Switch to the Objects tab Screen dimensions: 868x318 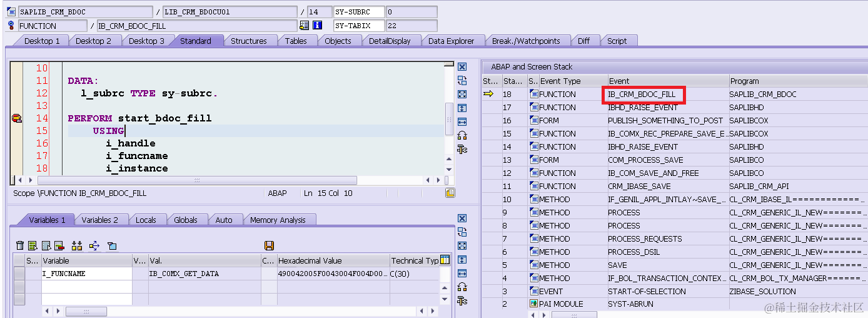point(338,41)
